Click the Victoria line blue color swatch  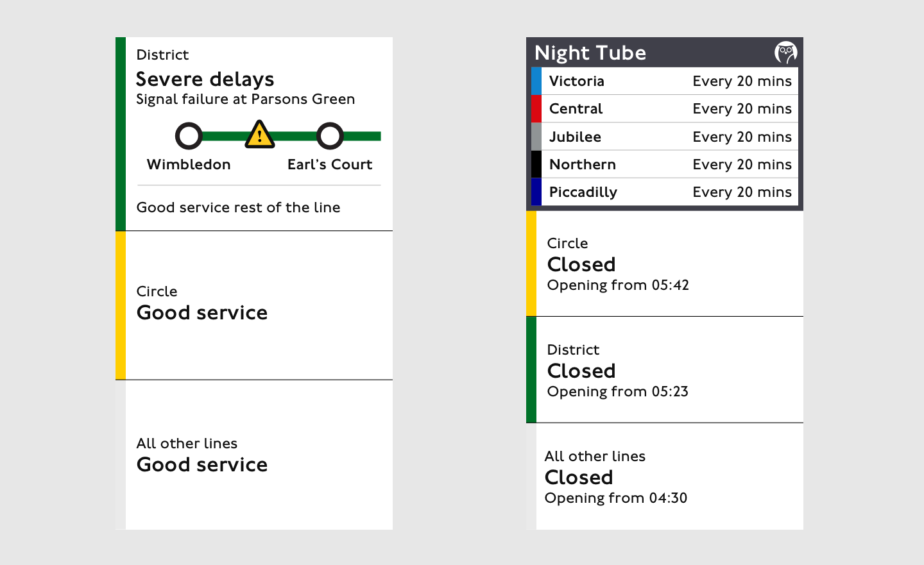pos(536,81)
